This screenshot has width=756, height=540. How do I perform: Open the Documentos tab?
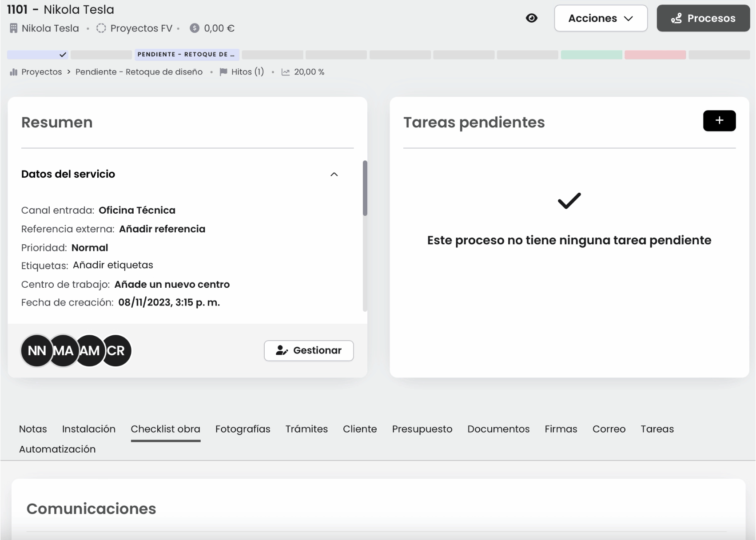[x=498, y=429]
